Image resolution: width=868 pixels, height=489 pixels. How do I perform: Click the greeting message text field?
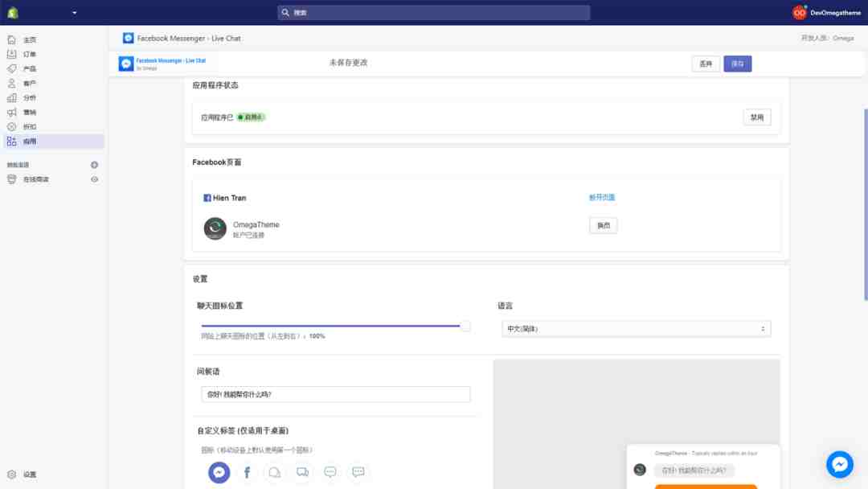pos(335,394)
